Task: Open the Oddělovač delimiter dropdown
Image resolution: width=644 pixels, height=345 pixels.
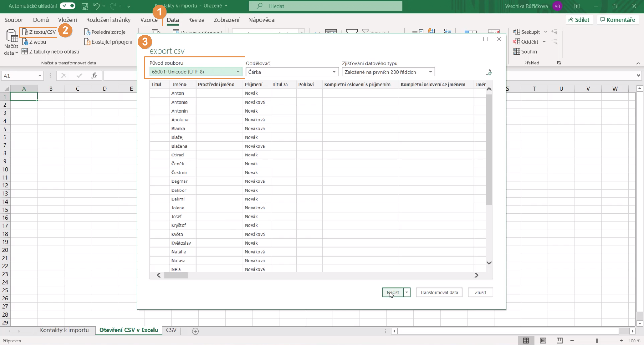Action: 292,72
